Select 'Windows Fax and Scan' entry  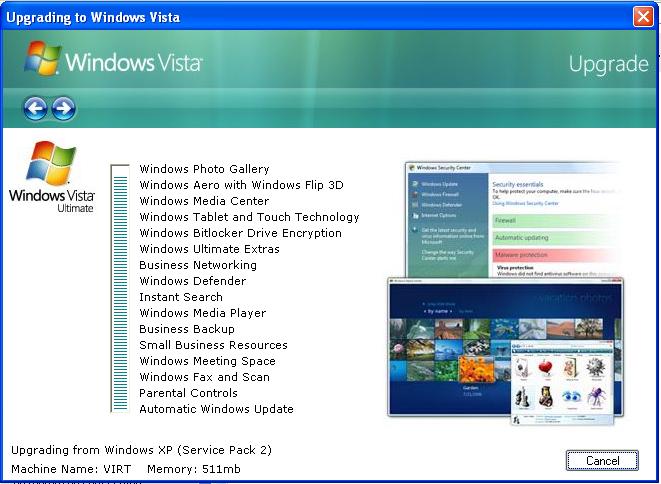(205, 377)
